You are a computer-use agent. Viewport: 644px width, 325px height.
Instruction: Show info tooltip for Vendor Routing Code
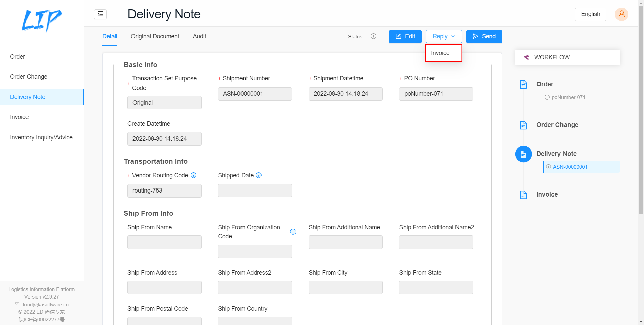[194, 175]
